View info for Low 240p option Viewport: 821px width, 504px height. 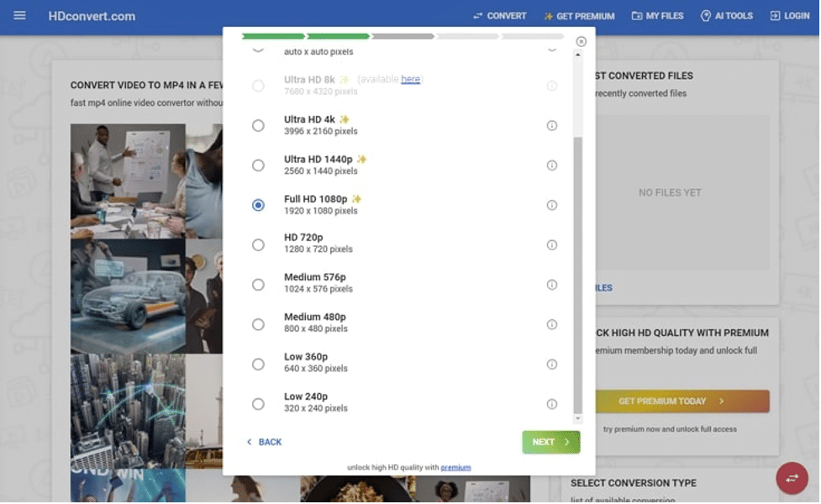(552, 404)
